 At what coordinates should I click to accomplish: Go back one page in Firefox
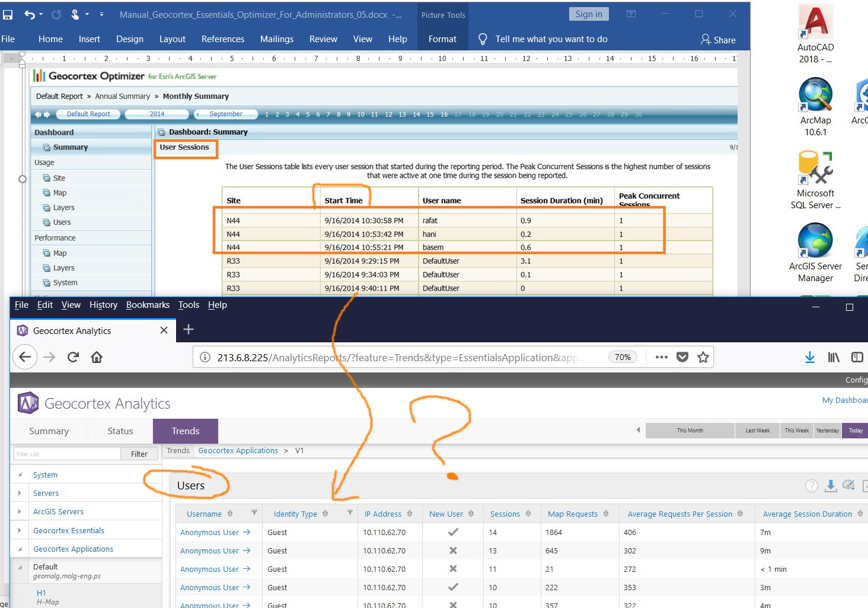pyautogui.click(x=25, y=357)
